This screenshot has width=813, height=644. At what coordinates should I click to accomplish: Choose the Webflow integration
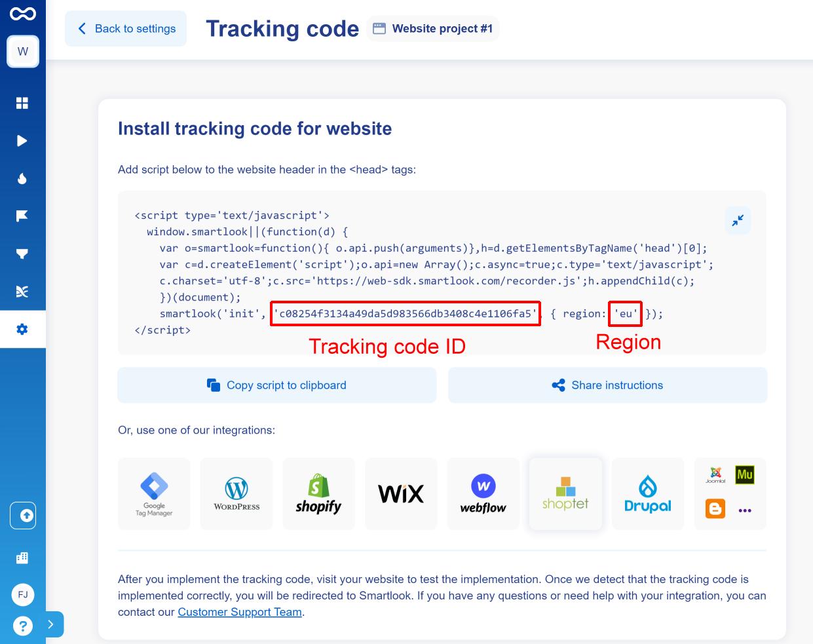pos(483,494)
